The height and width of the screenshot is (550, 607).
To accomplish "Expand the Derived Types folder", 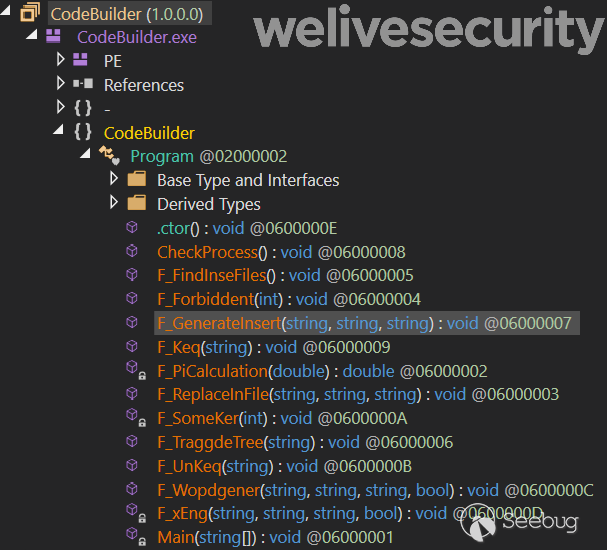I will 113,204.
